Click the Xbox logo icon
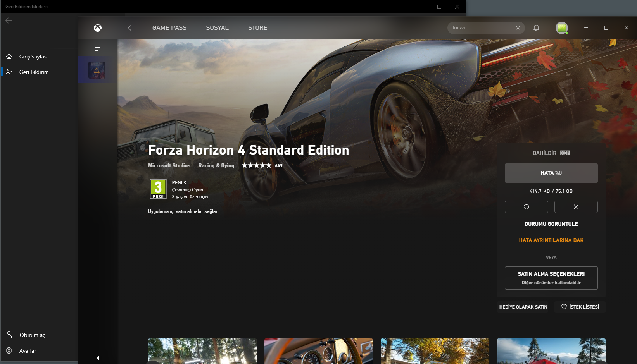 click(x=98, y=28)
